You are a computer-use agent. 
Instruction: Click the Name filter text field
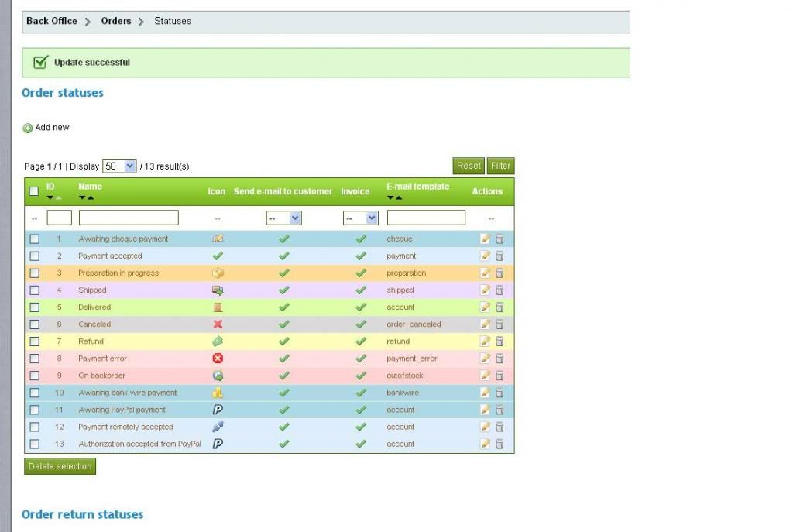129,218
